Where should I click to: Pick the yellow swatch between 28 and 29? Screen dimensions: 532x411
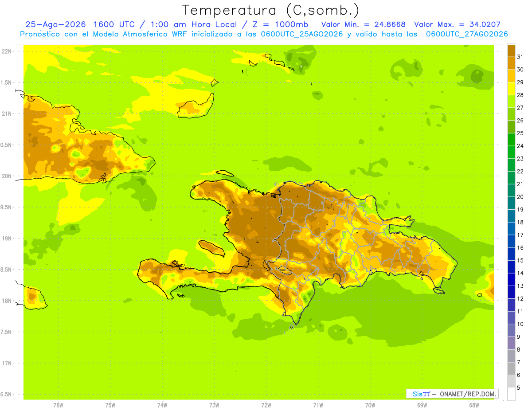click(x=511, y=89)
